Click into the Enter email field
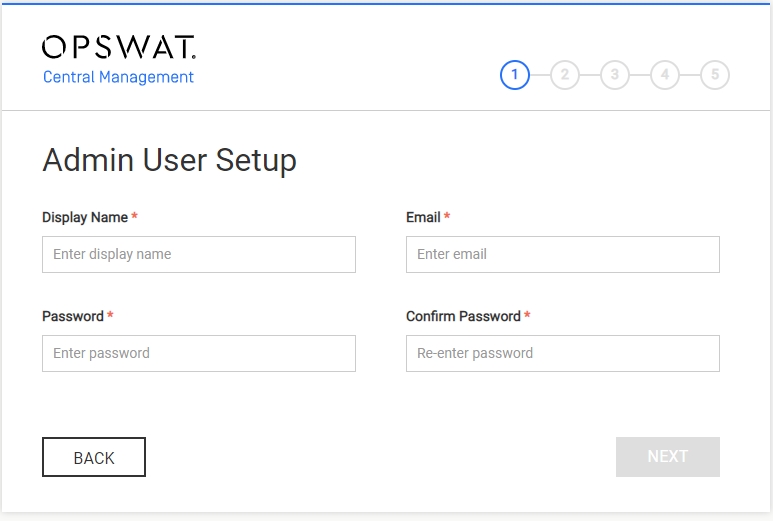 pos(562,254)
